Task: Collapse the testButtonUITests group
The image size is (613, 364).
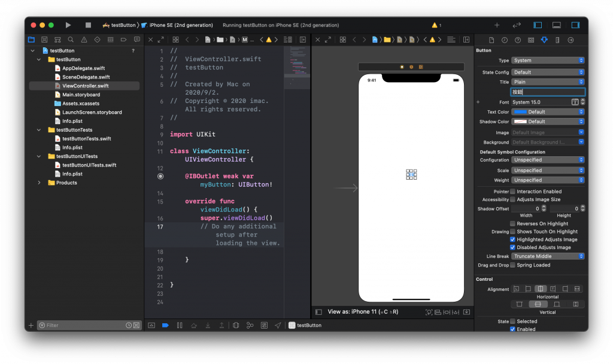Action: (39, 156)
